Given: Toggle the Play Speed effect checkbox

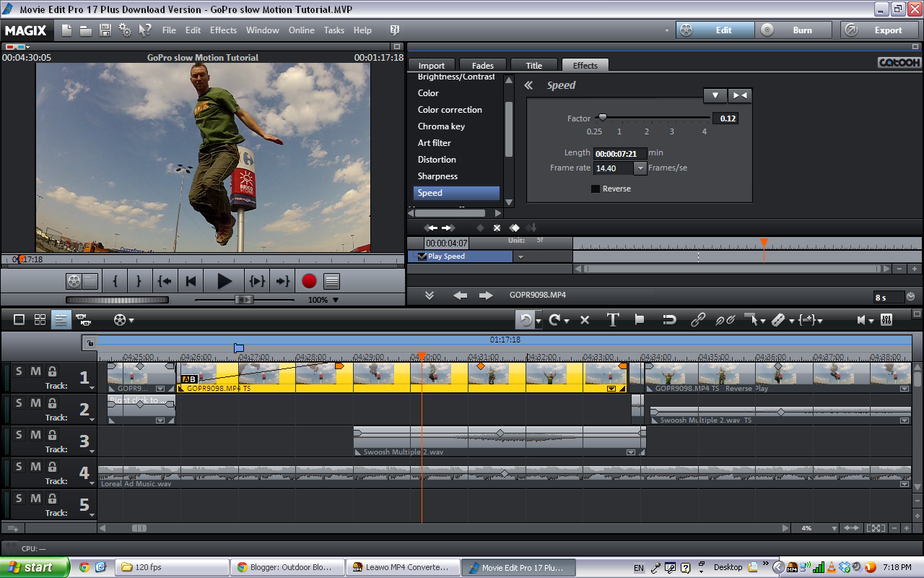Looking at the screenshot, I should [x=422, y=256].
